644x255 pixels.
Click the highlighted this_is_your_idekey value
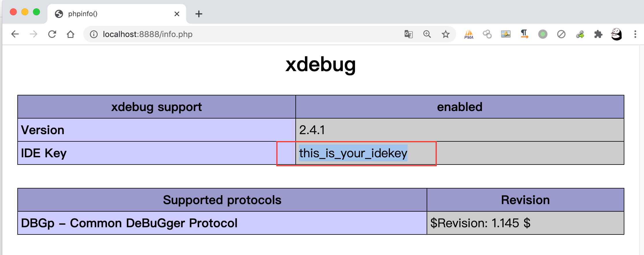pos(353,153)
